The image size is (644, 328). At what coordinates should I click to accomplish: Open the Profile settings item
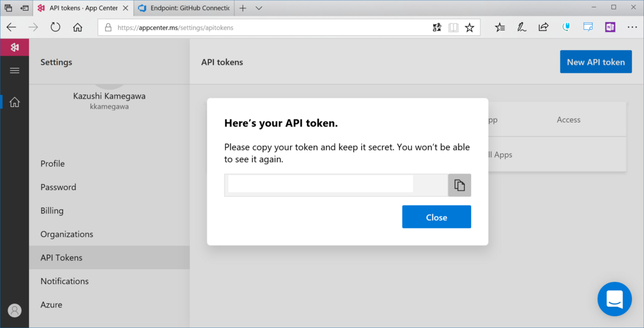click(x=53, y=163)
